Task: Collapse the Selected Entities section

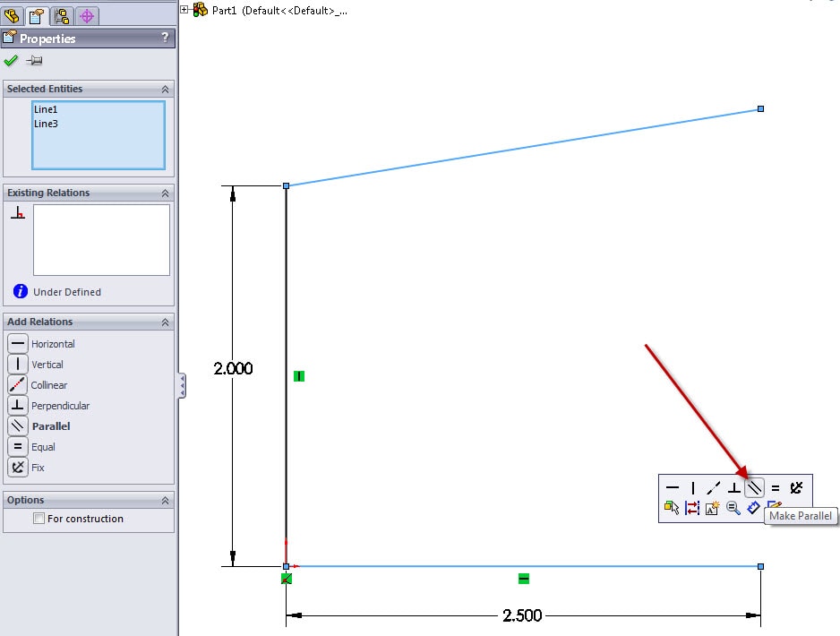Action: point(165,90)
